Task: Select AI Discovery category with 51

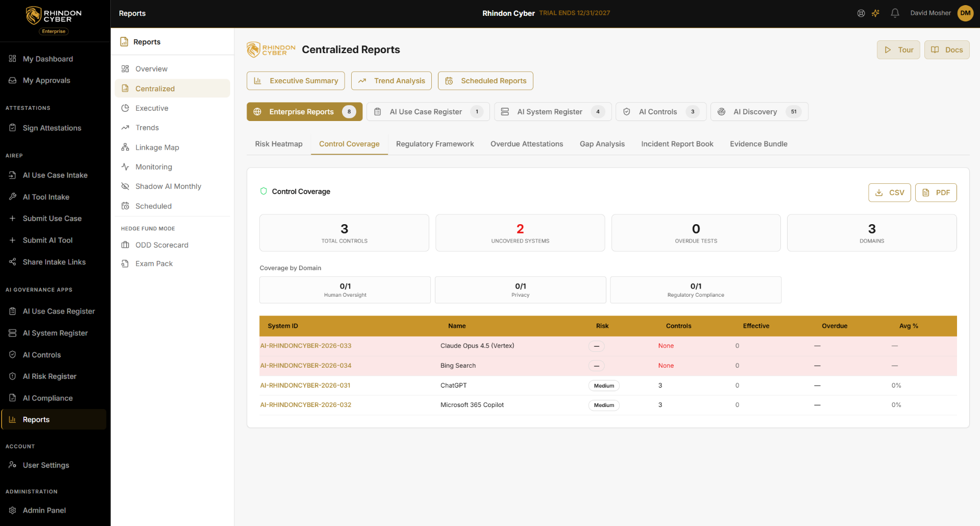Action: pyautogui.click(x=759, y=112)
